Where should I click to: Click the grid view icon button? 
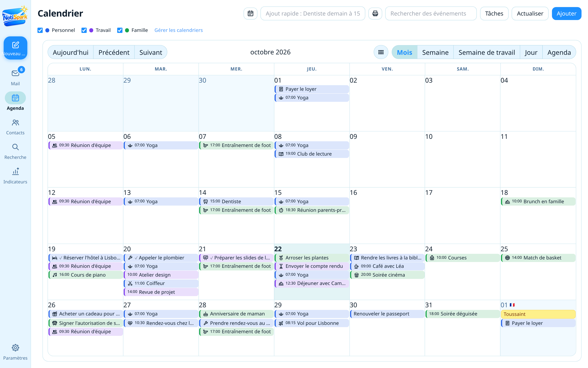381,52
